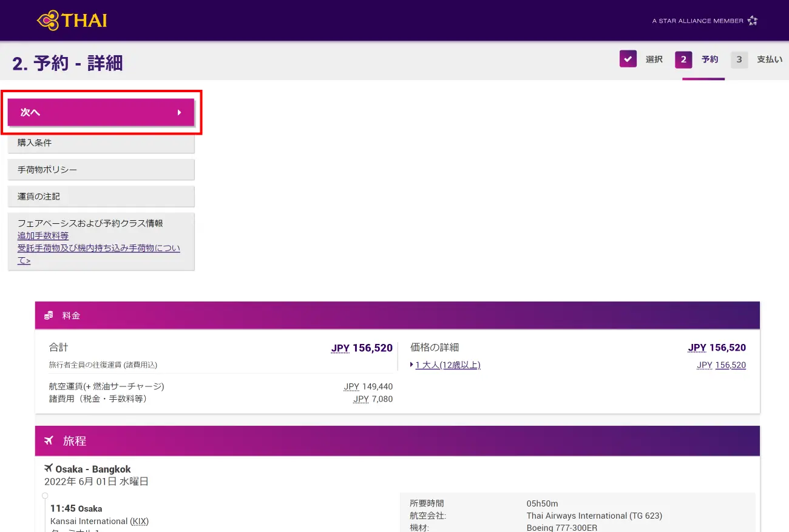Select step 3 支払い
The height and width of the screenshot is (532, 789).
(x=757, y=59)
